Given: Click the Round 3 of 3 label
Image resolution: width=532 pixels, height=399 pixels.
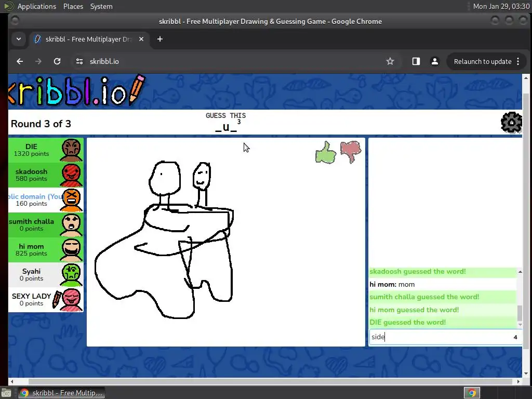Looking at the screenshot, I should [x=41, y=124].
